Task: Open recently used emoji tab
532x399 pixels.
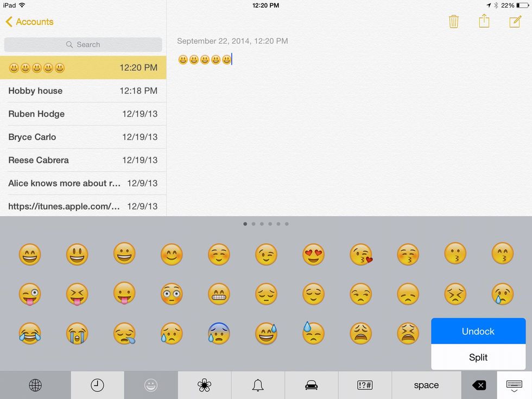Action: (x=97, y=385)
